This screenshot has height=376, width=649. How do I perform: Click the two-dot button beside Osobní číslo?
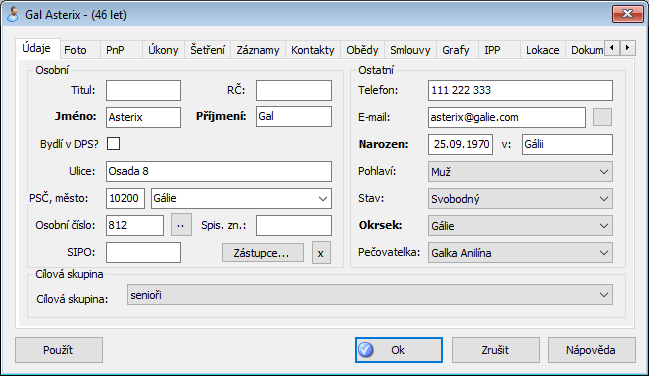point(181,225)
